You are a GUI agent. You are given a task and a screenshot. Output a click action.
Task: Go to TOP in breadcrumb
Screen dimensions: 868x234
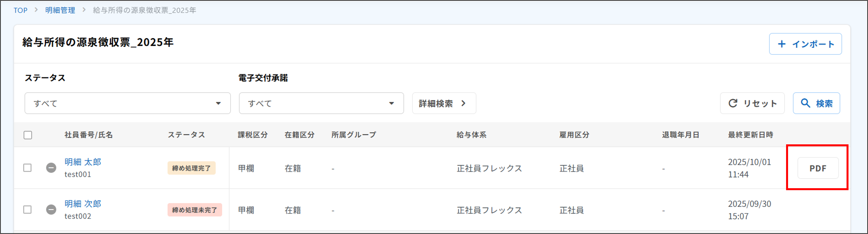[x=20, y=10]
